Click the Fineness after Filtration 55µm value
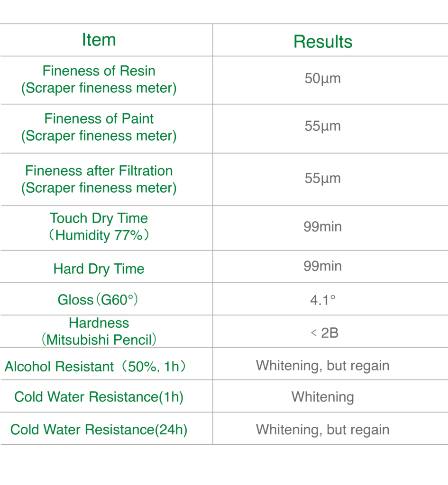448x485 pixels. [323, 179]
